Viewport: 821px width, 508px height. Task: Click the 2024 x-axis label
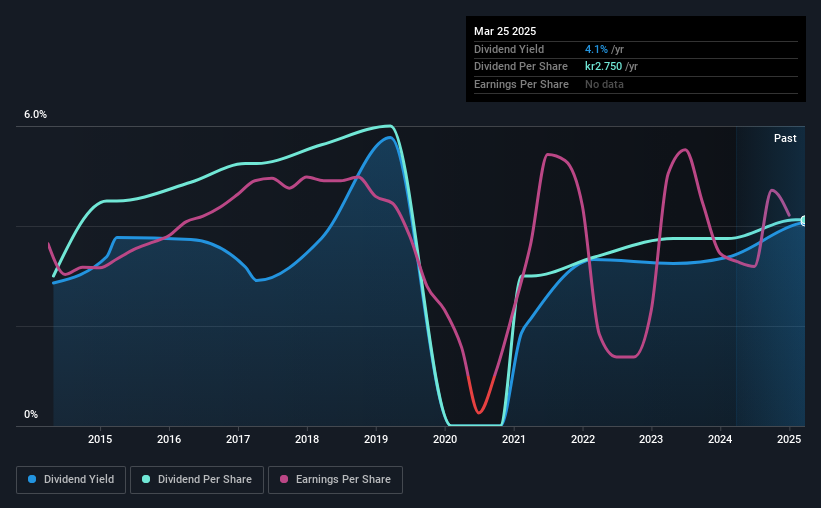click(720, 439)
